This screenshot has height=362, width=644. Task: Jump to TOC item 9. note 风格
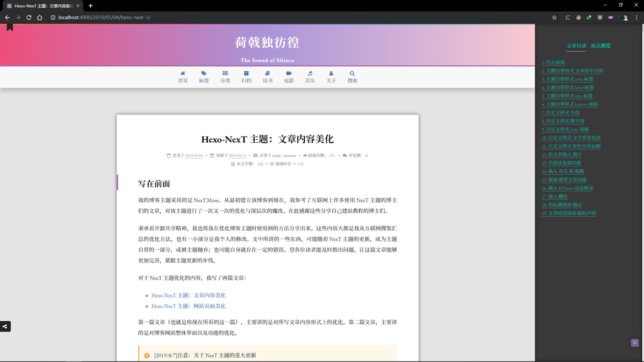click(x=565, y=130)
